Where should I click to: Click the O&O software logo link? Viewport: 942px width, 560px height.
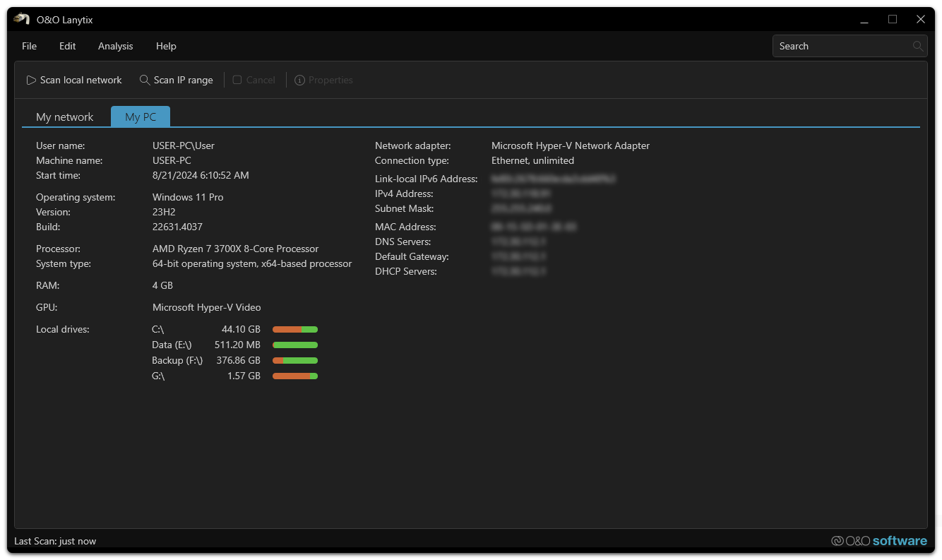coord(878,541)
